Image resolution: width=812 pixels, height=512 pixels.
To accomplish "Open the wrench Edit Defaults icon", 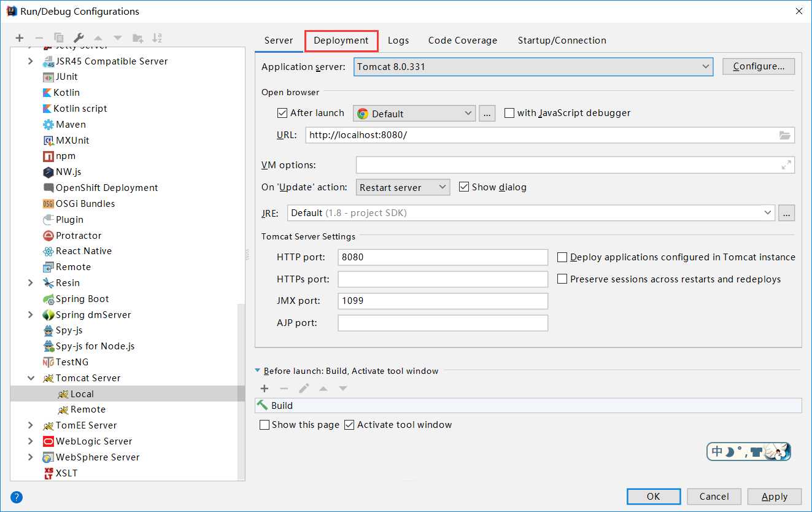I will pos(79,38).
